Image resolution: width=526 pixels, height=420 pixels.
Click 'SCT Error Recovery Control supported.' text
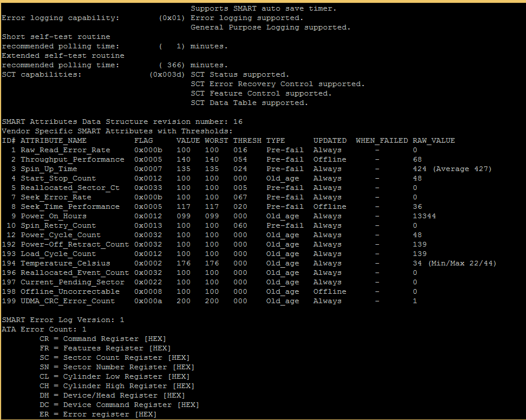[x=277, y=84]
